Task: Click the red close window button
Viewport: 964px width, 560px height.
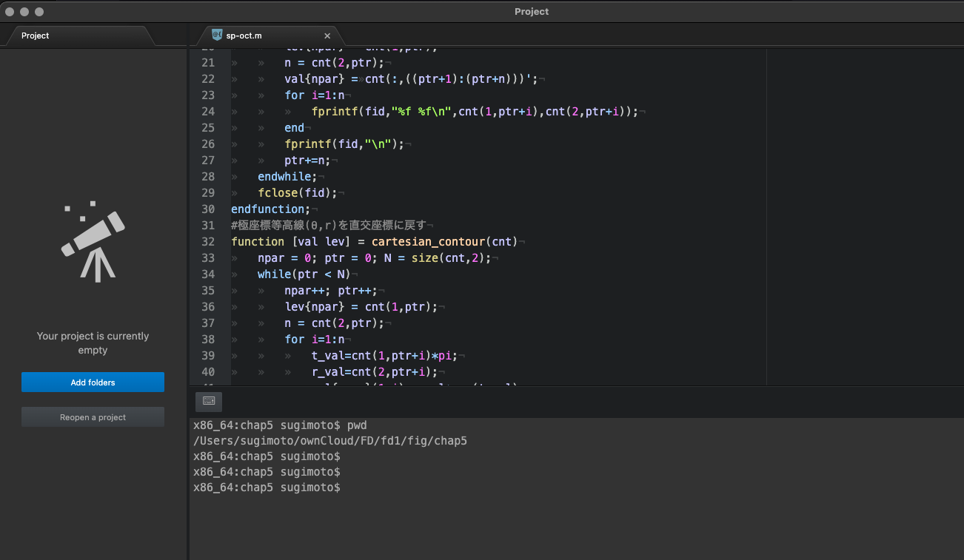Action: [10, 12]
